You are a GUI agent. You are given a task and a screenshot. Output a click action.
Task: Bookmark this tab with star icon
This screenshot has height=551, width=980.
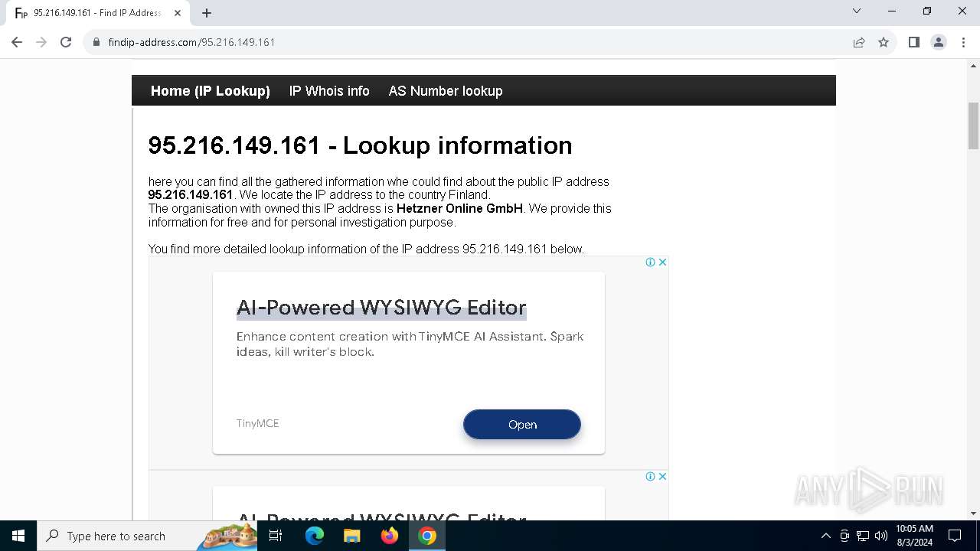[x=884, y=42]
